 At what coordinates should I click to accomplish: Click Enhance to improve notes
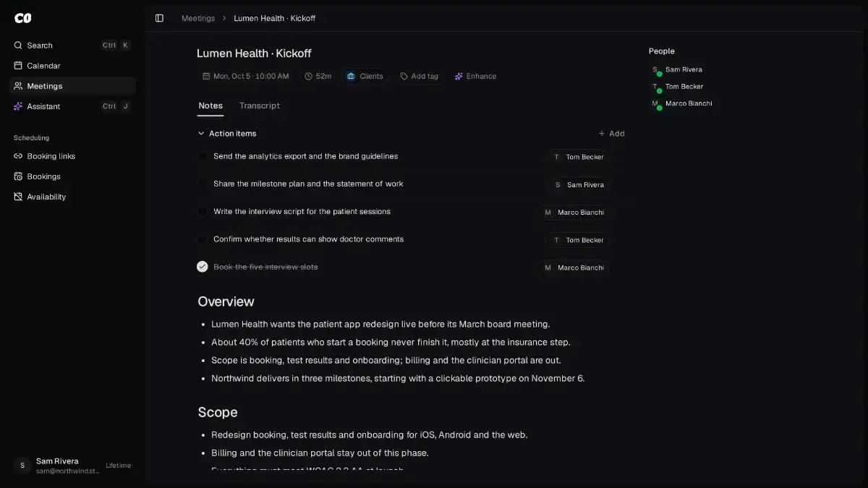(x=475, y=76)
